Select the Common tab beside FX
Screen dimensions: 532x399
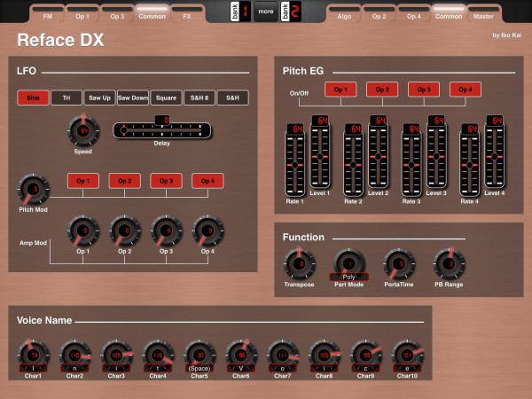(x=152, y=14)
